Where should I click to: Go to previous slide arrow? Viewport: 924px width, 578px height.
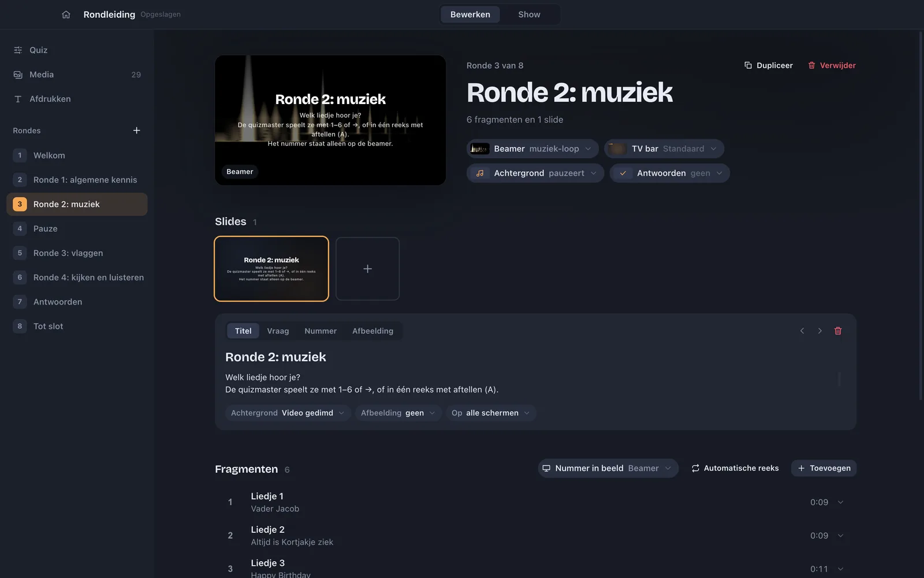tap(802, 331)
